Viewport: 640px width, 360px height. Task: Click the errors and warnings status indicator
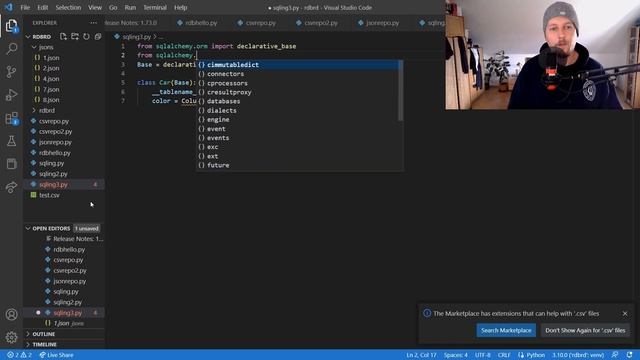19,355
